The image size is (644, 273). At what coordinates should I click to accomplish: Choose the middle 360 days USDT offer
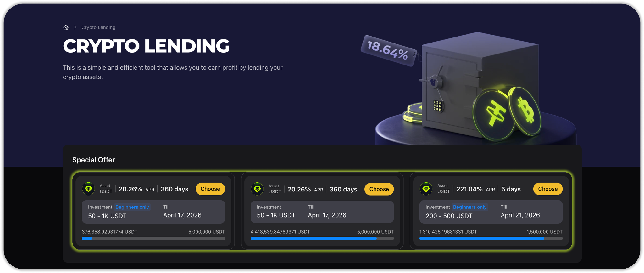pos(379,189)
